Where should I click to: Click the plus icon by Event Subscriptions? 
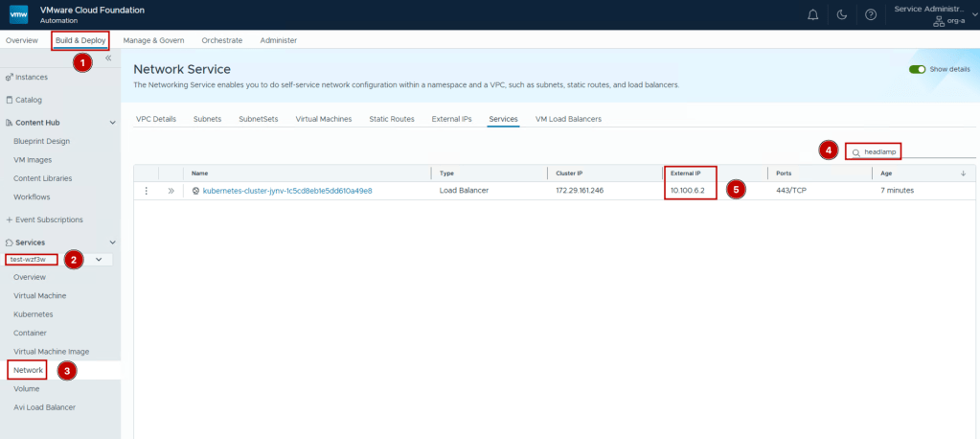click(9, 219)
